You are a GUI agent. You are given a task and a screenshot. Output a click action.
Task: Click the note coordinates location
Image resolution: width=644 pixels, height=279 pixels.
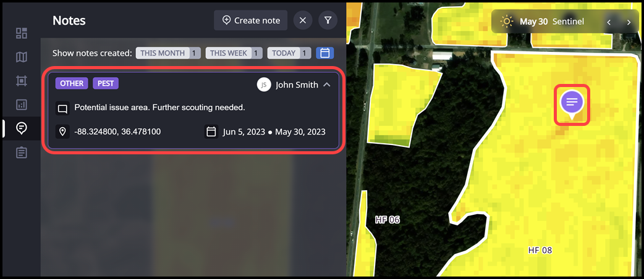117,131
